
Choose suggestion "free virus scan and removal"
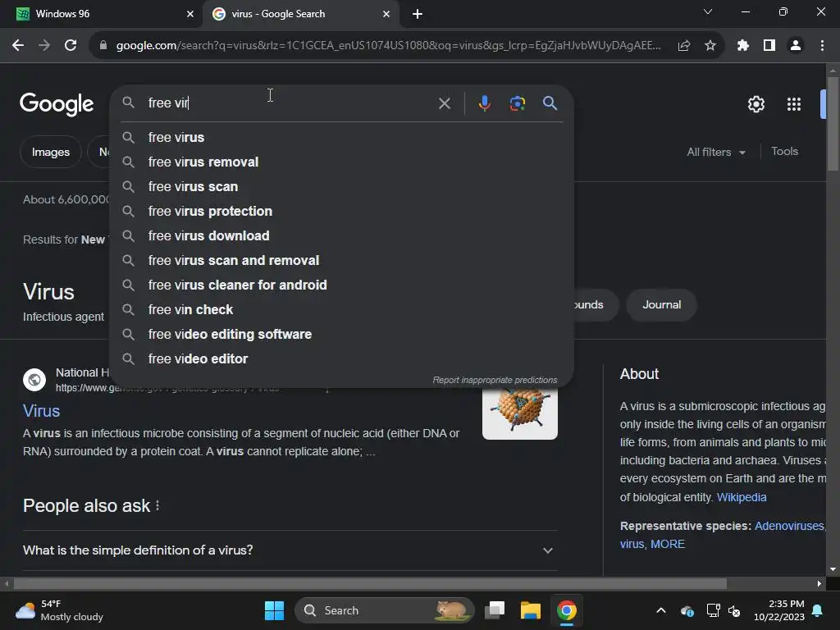342,261
